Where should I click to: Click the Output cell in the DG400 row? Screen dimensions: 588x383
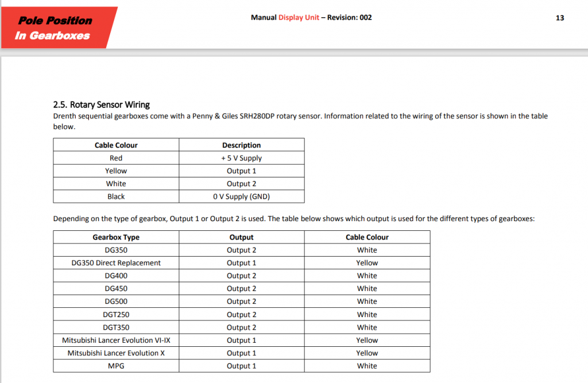[242, 276]
